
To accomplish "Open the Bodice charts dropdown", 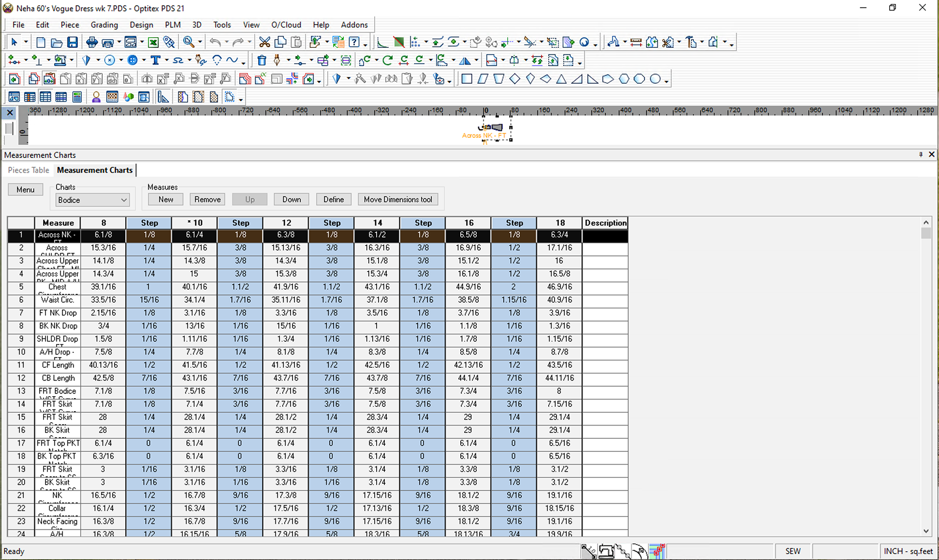I will [x=92, y=200].
